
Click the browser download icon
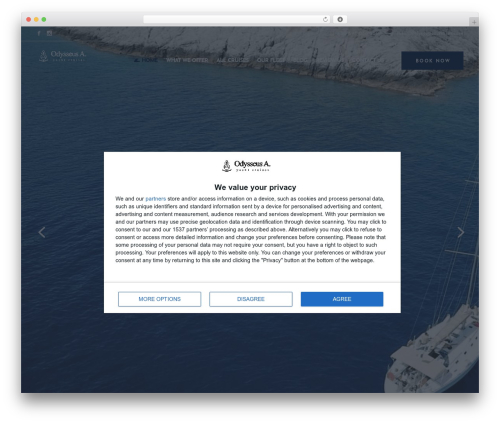[x=340, y=19]
